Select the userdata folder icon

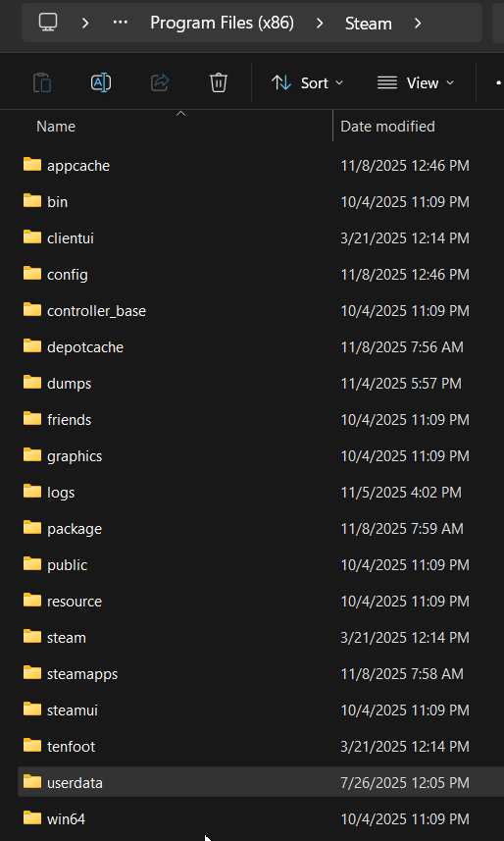[x=32, y=781]
